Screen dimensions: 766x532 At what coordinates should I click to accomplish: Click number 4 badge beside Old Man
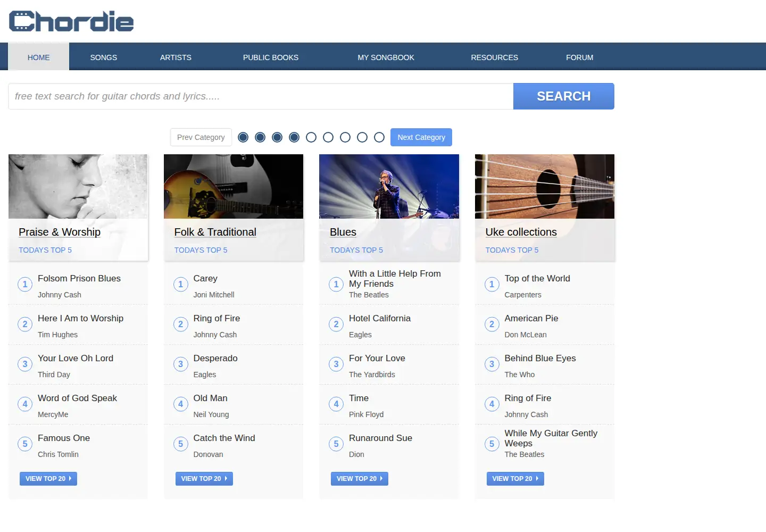click(x=181, y=404)
